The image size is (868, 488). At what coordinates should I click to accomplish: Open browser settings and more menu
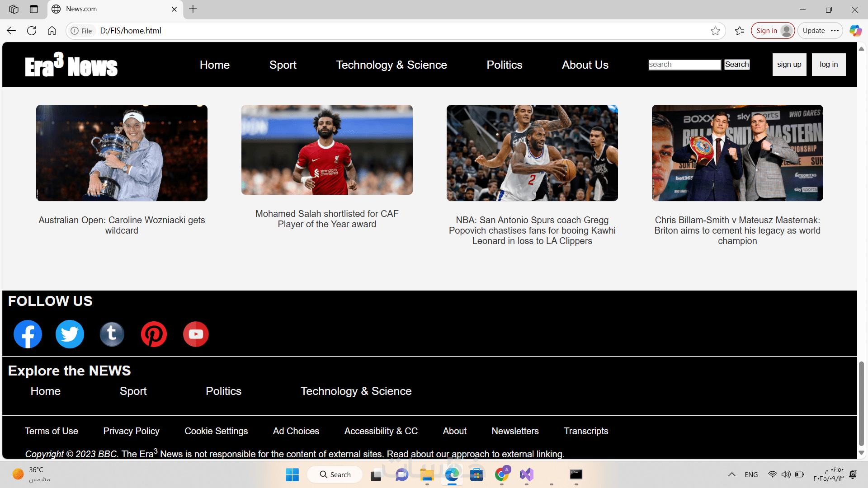pyautogui.click(x=835, y=31)
